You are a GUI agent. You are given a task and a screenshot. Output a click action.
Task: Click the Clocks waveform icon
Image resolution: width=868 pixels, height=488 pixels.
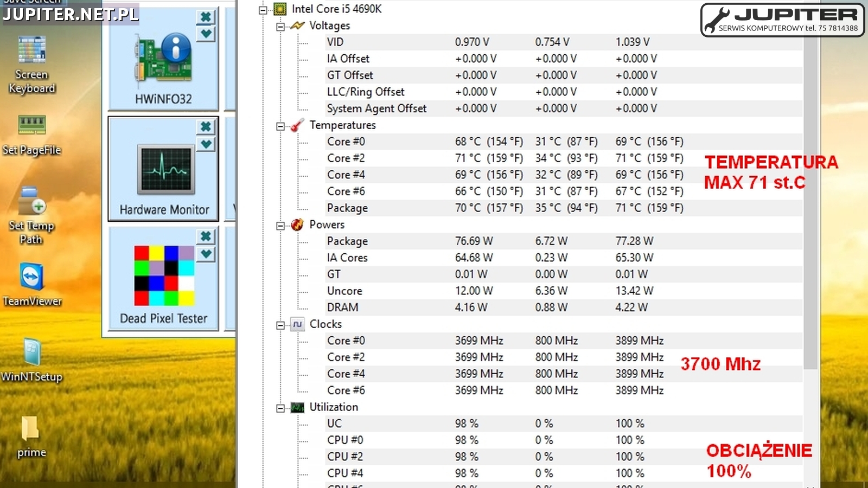click(x=297, y=324)
